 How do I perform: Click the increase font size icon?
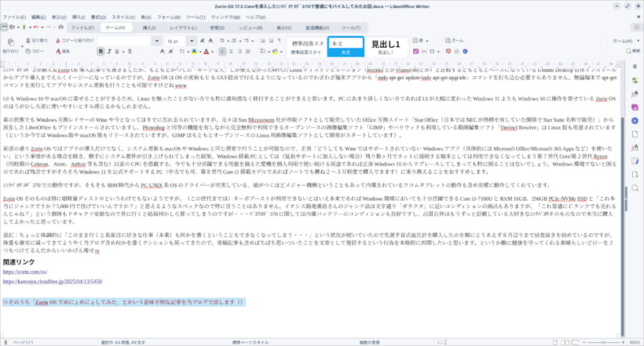tap(203, 41)
